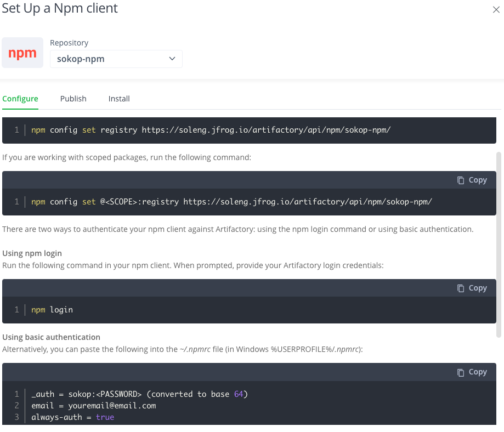
Task: Click the 'Set Up a Npm client' title
Action: click(60, 8)
